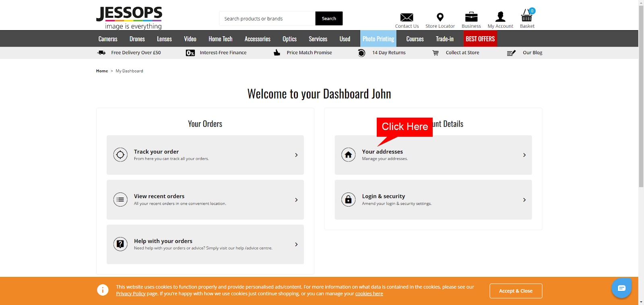Click the Search button
Image resolution: width=644 pixels, height=305 pixels.
tap(329, 18)
